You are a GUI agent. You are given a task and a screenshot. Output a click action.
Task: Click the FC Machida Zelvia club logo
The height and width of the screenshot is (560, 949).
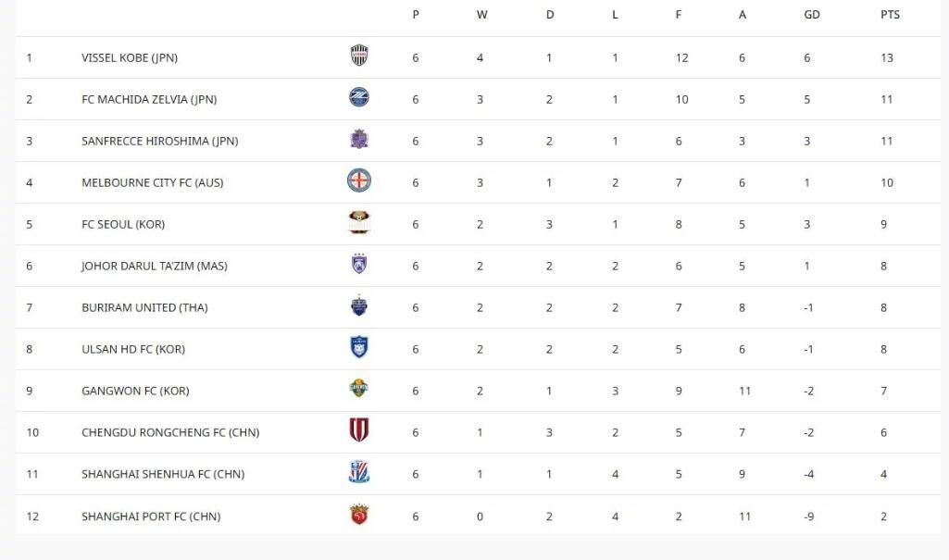tap(359, 97)
